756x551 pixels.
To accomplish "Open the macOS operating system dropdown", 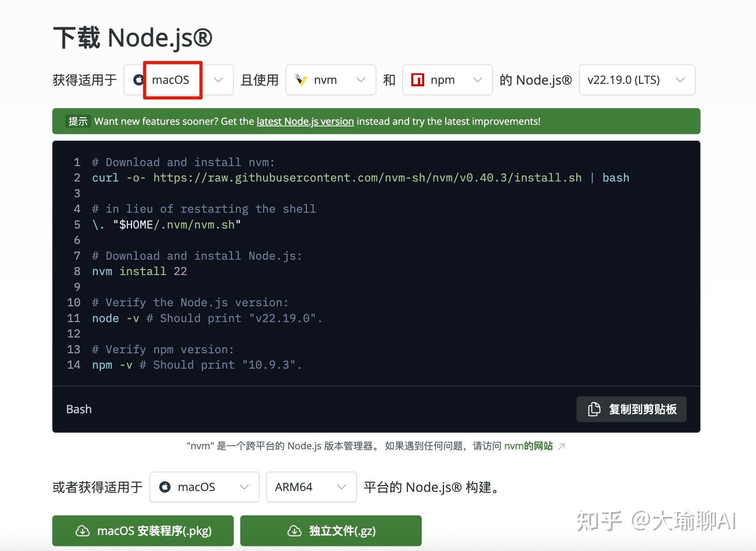I will 218,80.
